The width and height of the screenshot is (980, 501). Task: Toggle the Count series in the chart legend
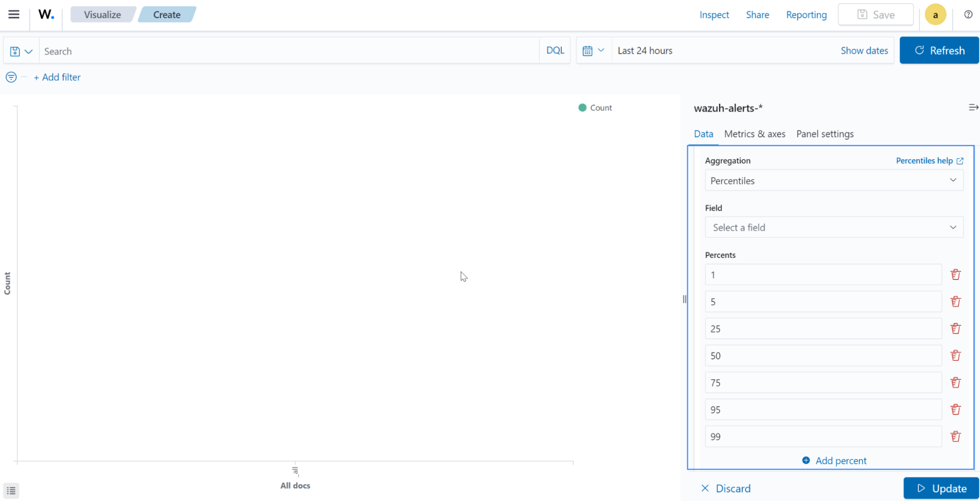pos(595,107)
